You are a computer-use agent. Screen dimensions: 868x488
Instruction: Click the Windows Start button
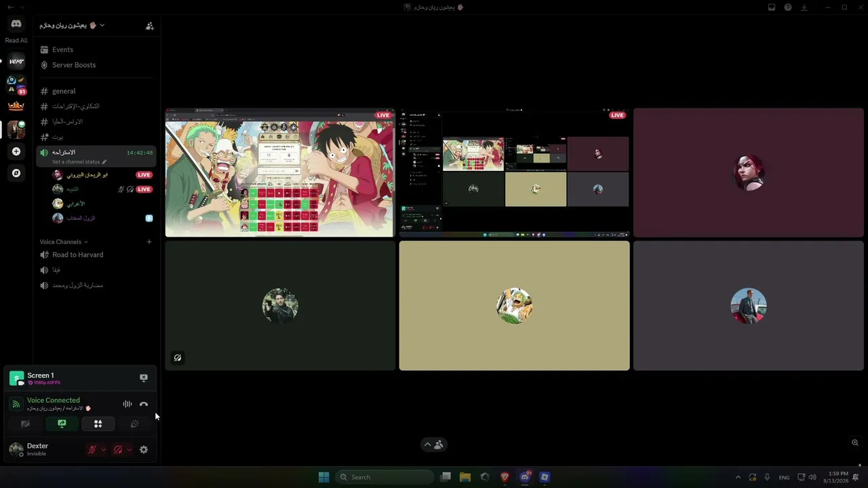(323, 477)
